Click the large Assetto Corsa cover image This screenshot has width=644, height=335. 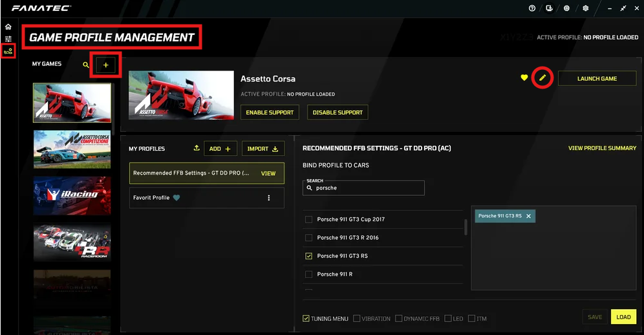[181, 95]
